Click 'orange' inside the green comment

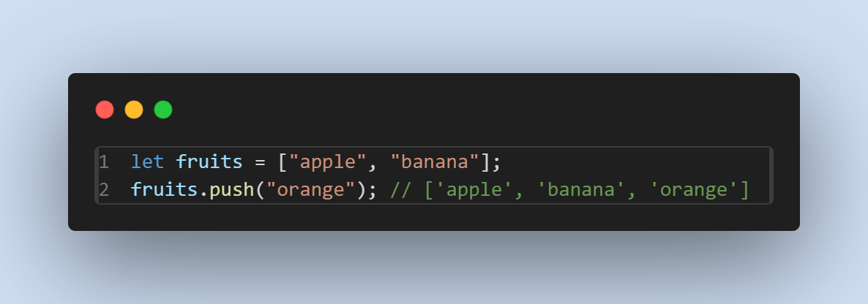pos(694,190)
